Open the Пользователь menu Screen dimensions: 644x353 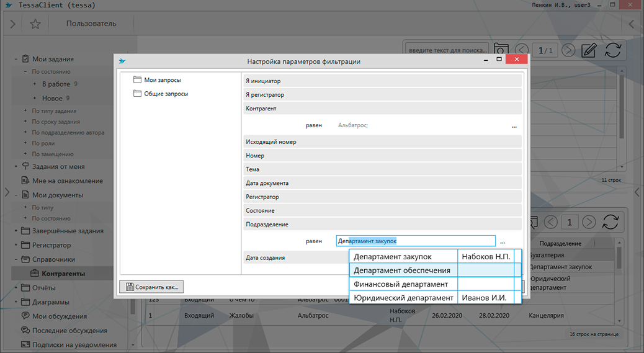(91, 24)
